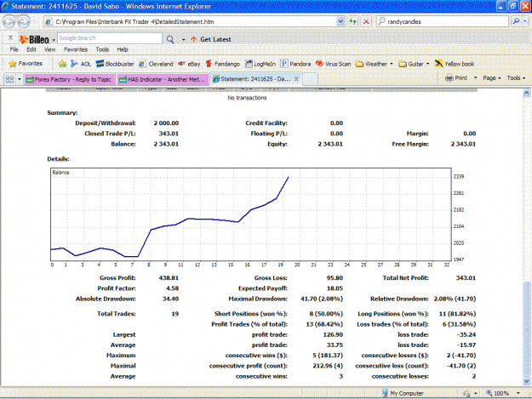Click the browser Back arrow button
532x399 pixels.
[x=9, y=22]
